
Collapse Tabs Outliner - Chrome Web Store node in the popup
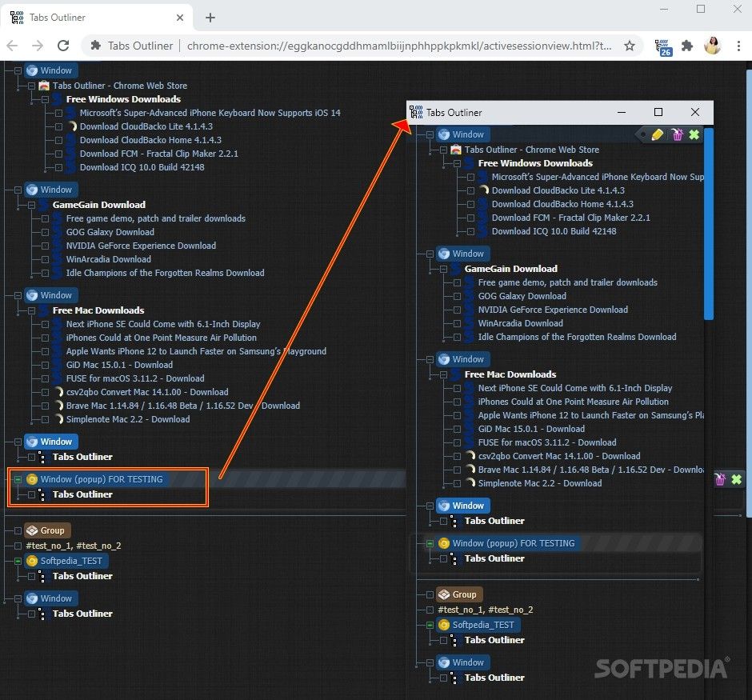[444, 150]
